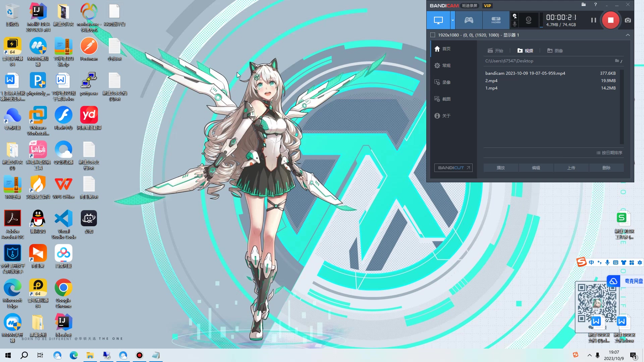This screenshot has width=644, height=362.
Task: Stop recording with the red button
Action: pos(610,20)
